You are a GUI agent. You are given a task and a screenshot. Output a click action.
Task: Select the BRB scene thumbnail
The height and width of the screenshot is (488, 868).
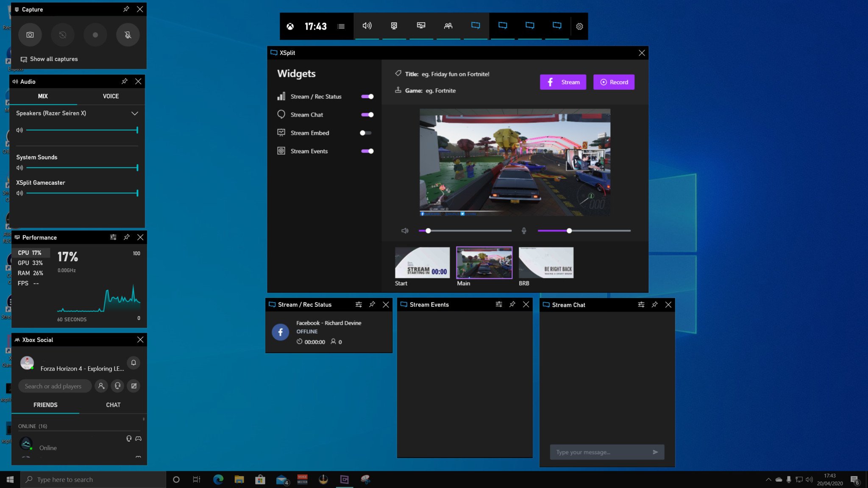pyautogui.click(x=546, y=263)
